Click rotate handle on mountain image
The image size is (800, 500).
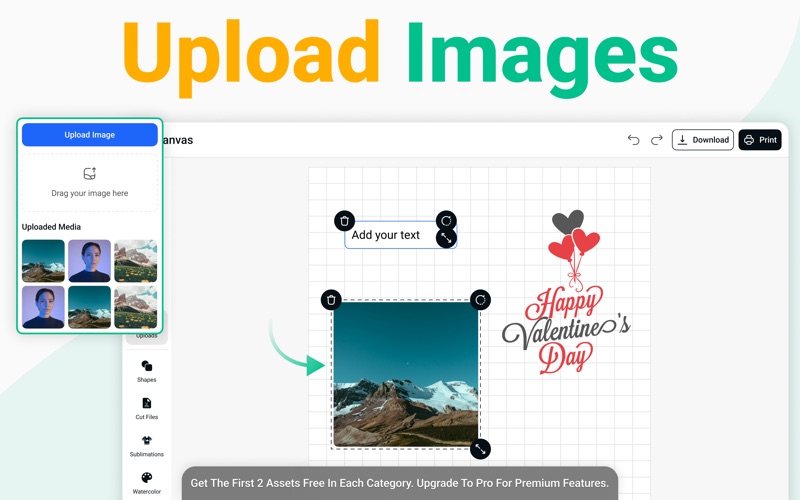[x=480, y=300]
